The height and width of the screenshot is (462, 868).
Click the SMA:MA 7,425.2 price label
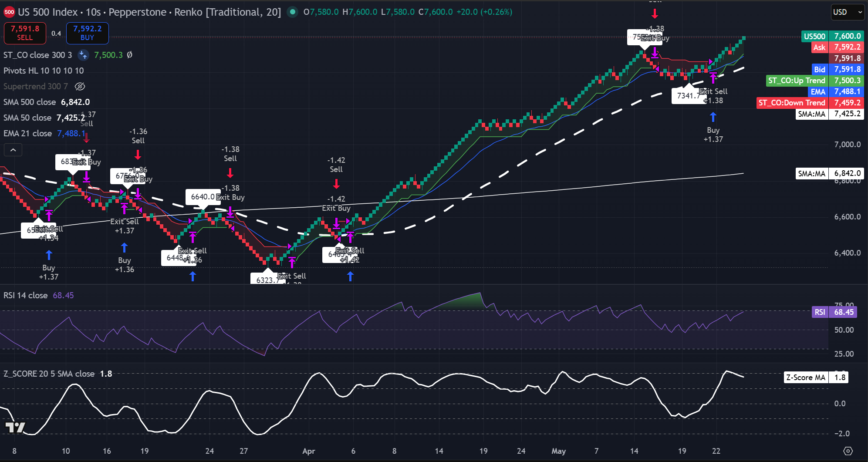(x=830, y=114)
